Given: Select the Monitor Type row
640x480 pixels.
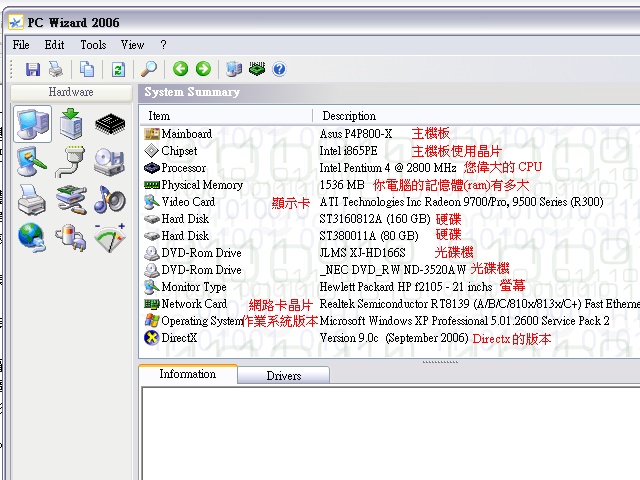Looking at the screenshot, I should coord(390,287).
